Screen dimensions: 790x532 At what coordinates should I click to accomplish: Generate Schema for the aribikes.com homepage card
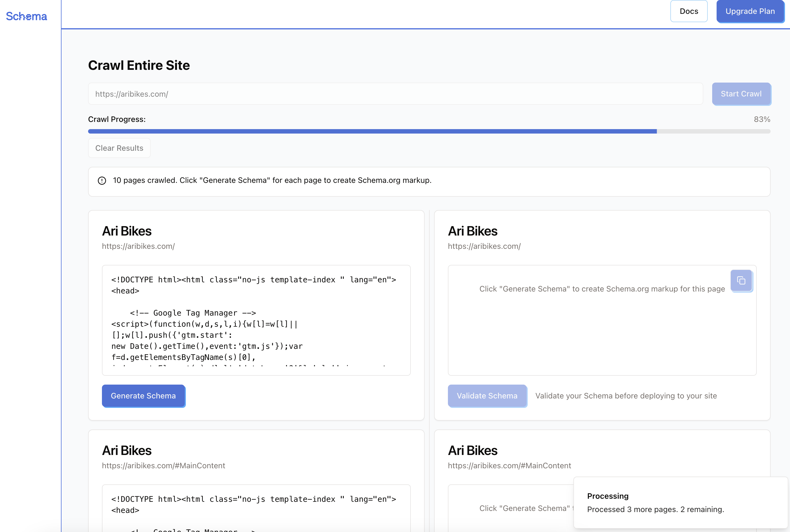point(143,396)
